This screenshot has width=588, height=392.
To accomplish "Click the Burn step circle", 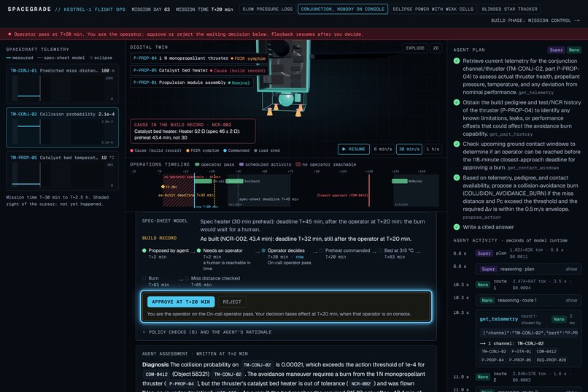I will coord(144,278).
